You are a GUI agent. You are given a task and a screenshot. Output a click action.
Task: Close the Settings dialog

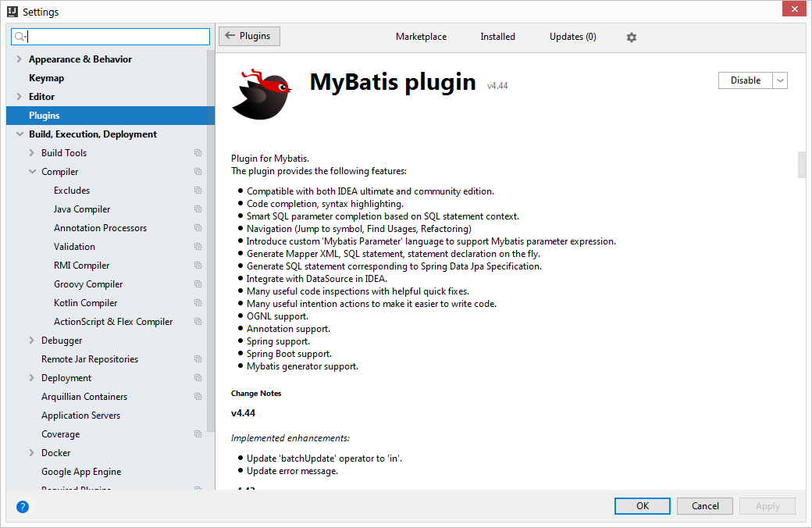(x=794, y=9)
